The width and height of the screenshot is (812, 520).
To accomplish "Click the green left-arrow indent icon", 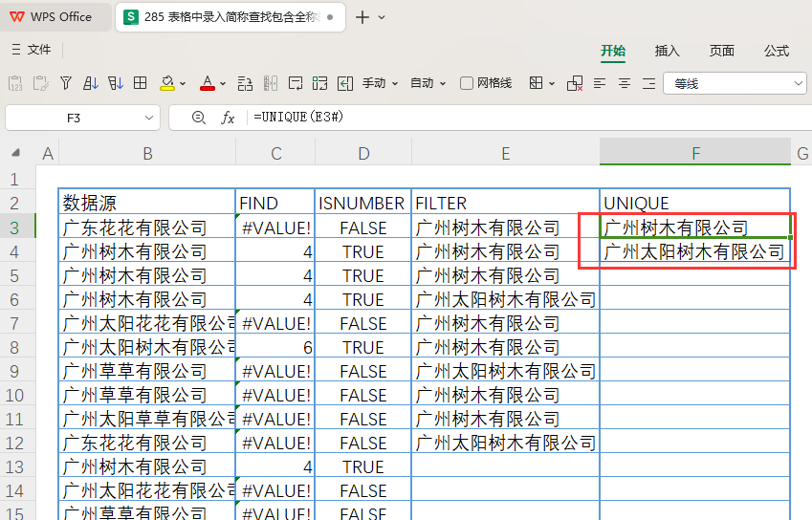I will click(x=345, y=83).
